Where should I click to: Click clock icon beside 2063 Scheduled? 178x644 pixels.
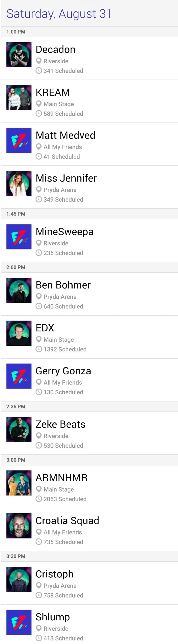pos(39,499)
